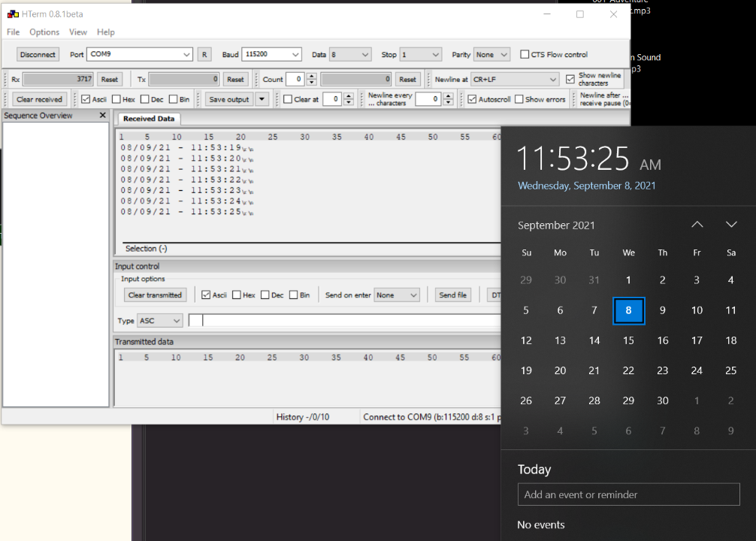The image size is (756, 541).
Task: Click the HTerm icon in title bar
Action: tap(12, 14)
